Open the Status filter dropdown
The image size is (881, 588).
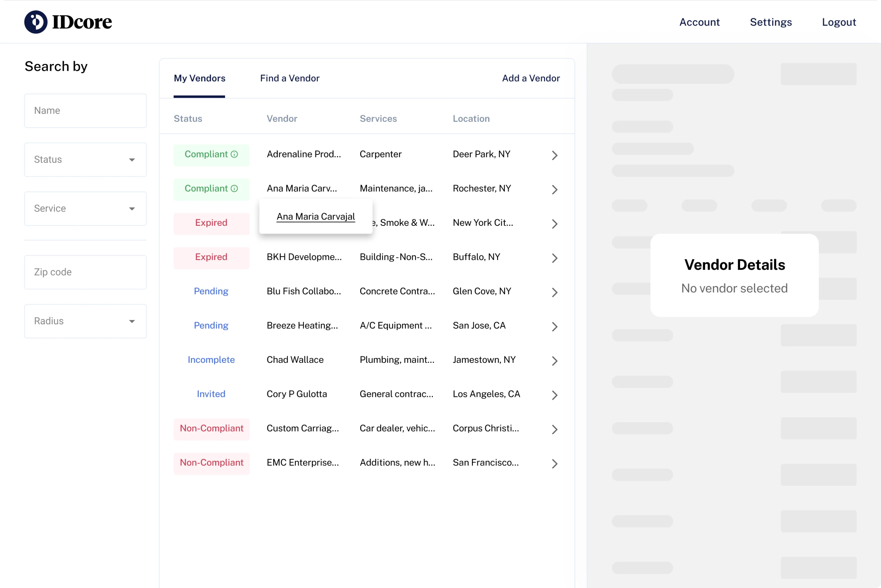85,159
